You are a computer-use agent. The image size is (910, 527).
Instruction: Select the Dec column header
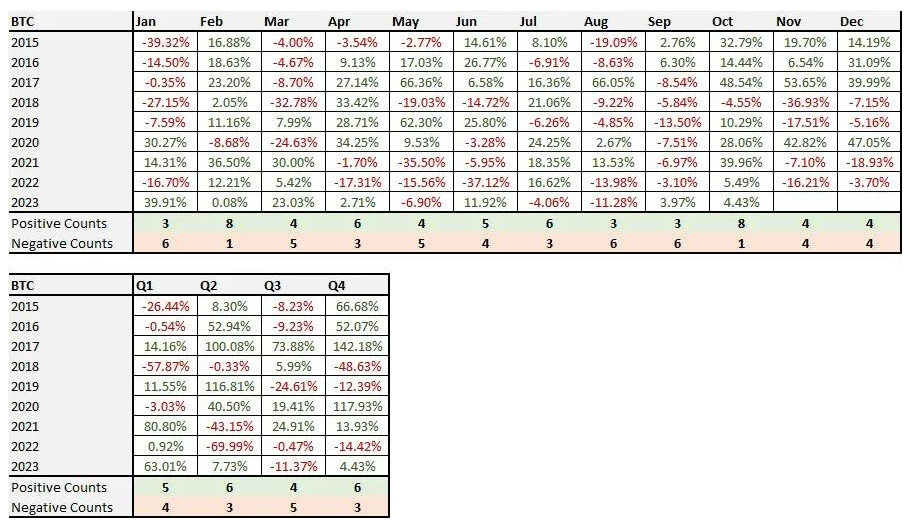tap(851, 22)
